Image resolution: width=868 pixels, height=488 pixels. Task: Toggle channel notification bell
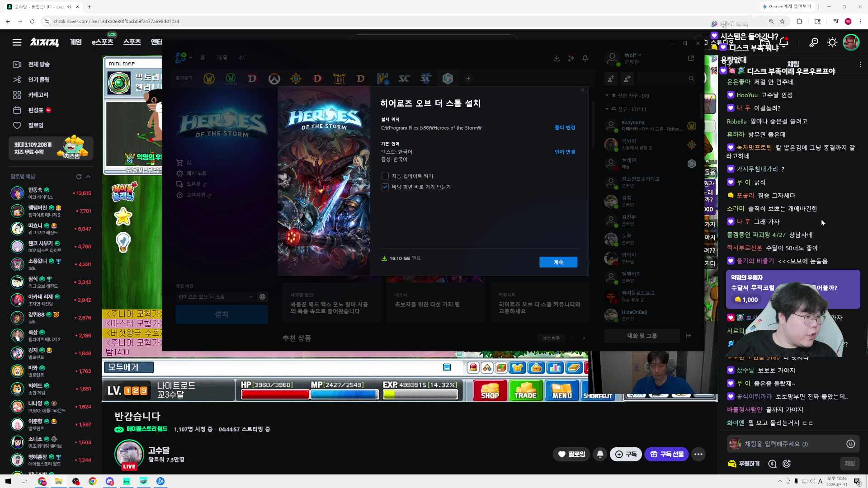click(600, 454)
